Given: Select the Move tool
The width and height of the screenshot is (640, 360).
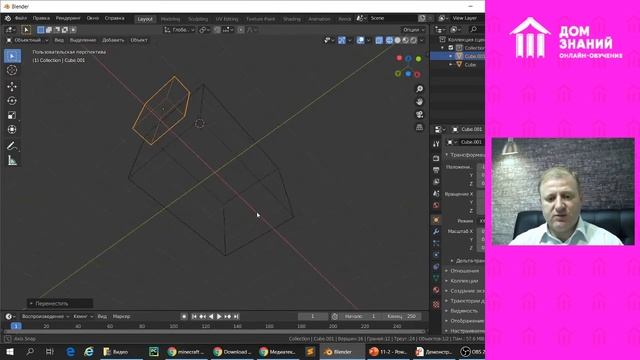Looking at the screenshot, I should [x=12, y=86].
